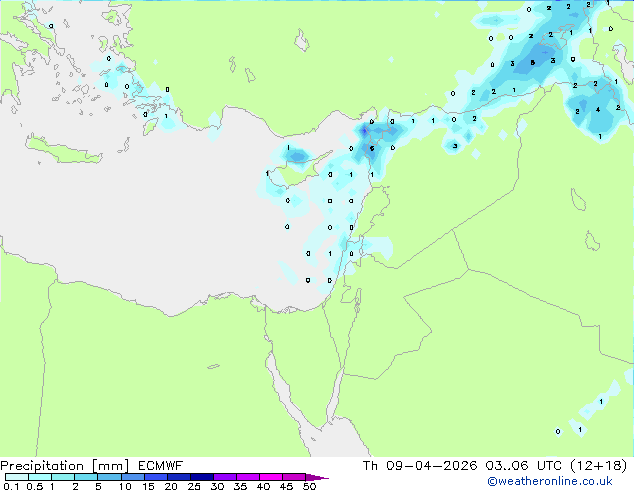Click the 0.5–1 mm legend color swatch
The image size is (634, 490).
[x=40, y=477]
